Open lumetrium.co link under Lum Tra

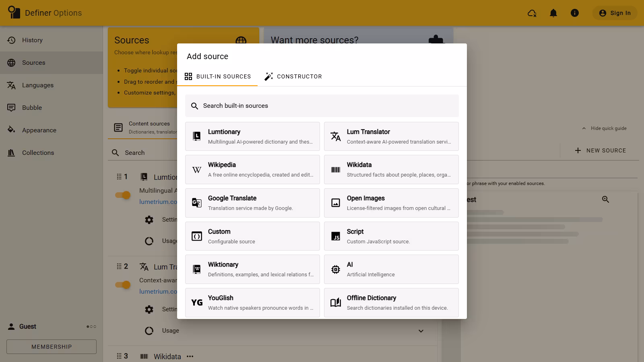[x=158, y=292]
